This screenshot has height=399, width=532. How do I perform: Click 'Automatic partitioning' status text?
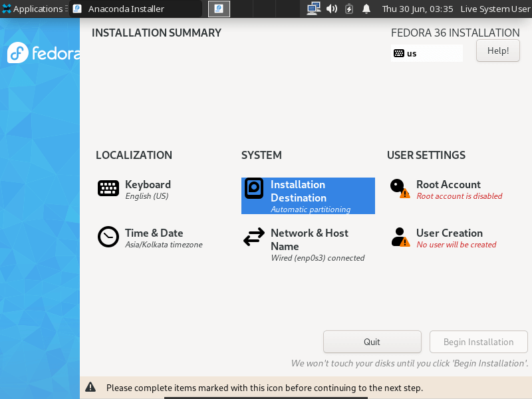click(x=311, y=209)
